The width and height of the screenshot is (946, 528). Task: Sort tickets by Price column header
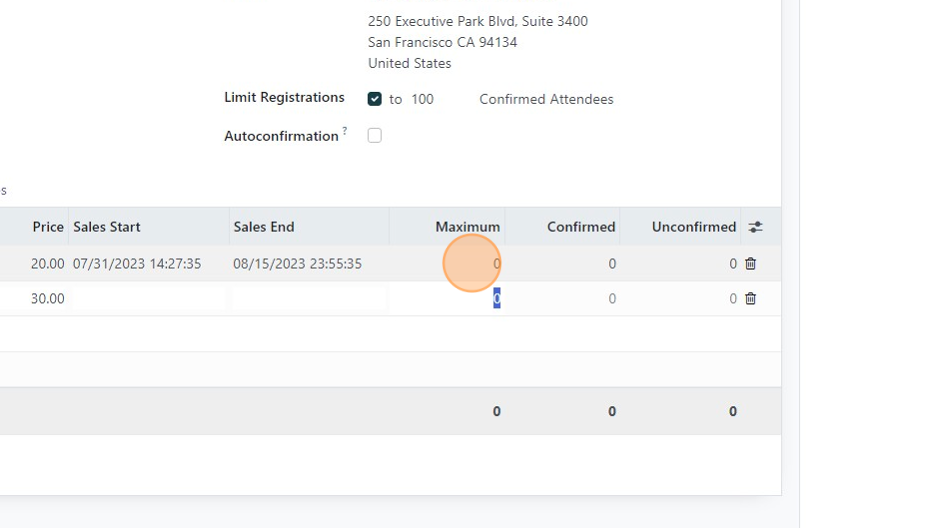click(48, 227)
